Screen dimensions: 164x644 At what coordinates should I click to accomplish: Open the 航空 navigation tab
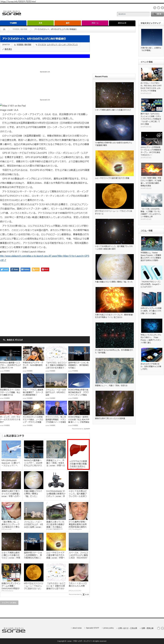[x=68, y=23]
